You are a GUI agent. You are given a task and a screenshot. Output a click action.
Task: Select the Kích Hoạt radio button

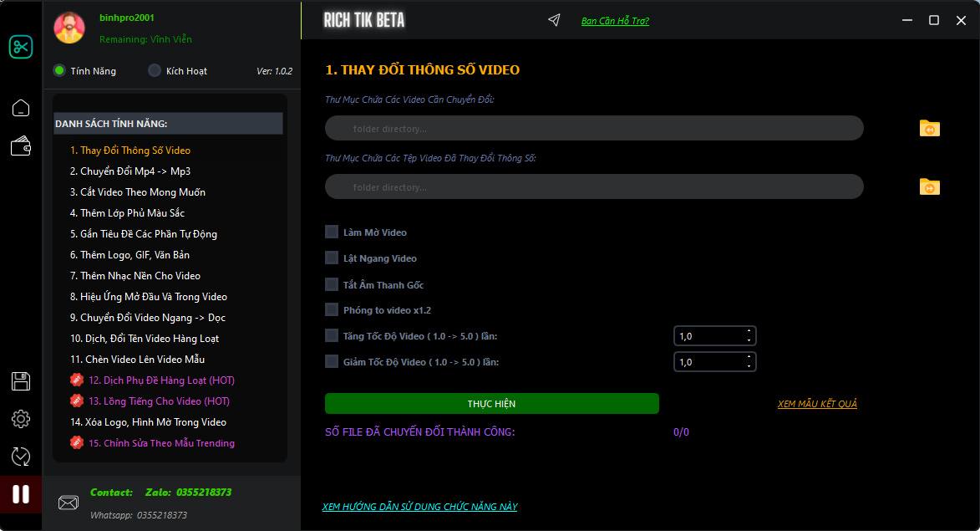tap(155, 71)
